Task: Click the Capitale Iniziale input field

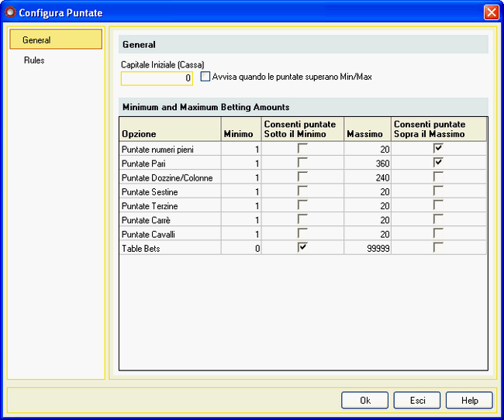Action: click(x=157, y=78)
